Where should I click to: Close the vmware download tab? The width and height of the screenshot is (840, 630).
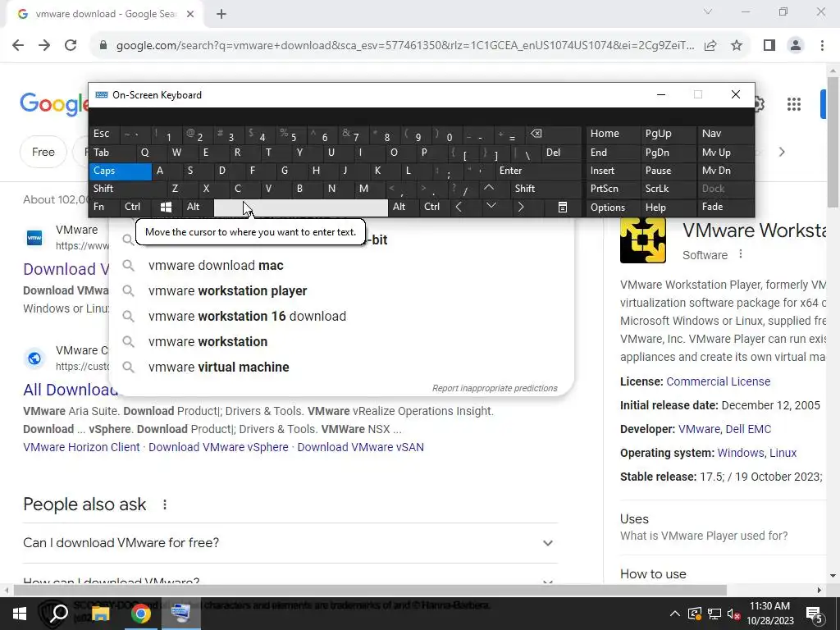[x=190, y=14]
